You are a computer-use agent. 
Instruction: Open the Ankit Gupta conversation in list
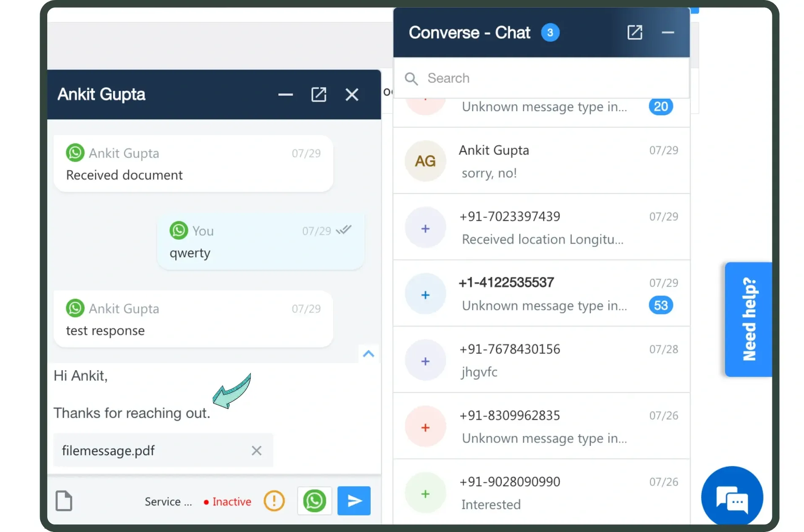[541, 161]
